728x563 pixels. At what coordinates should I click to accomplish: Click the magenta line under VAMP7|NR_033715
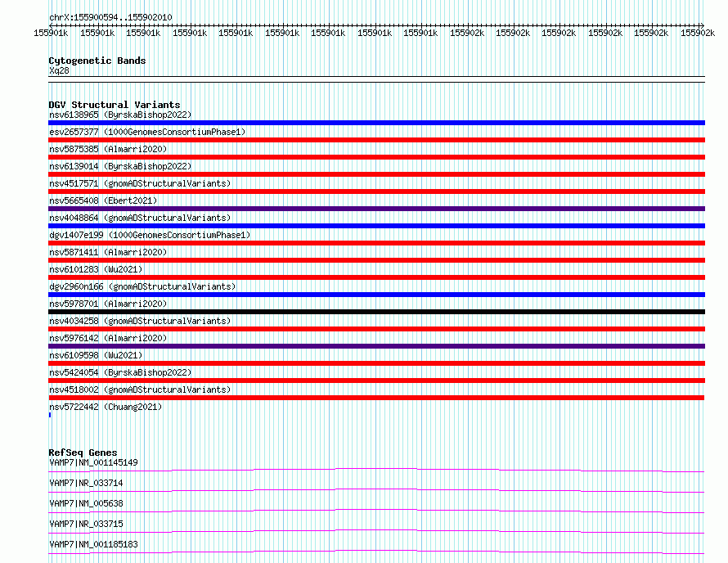pyautogui.click(x=376, y=531)
